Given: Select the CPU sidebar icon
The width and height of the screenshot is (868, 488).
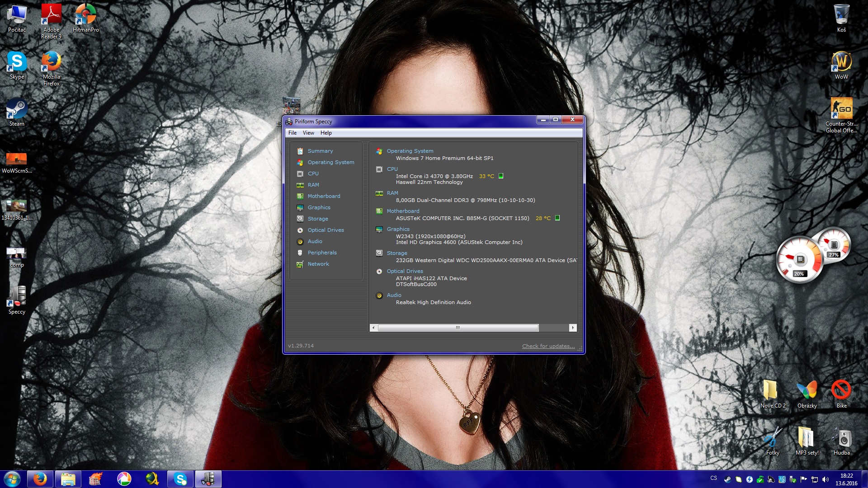Looking at the screenshot, I should click(x=300, y=174).
